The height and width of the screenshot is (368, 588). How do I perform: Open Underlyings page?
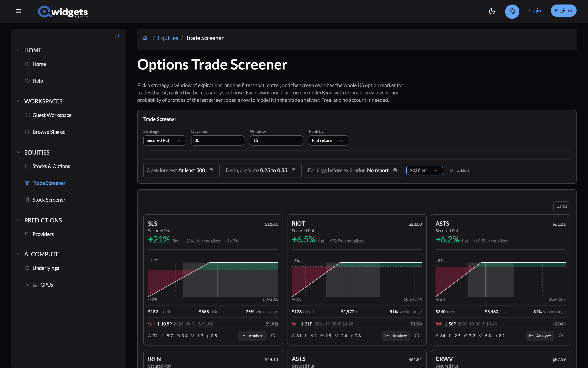(x=46, y=268)
